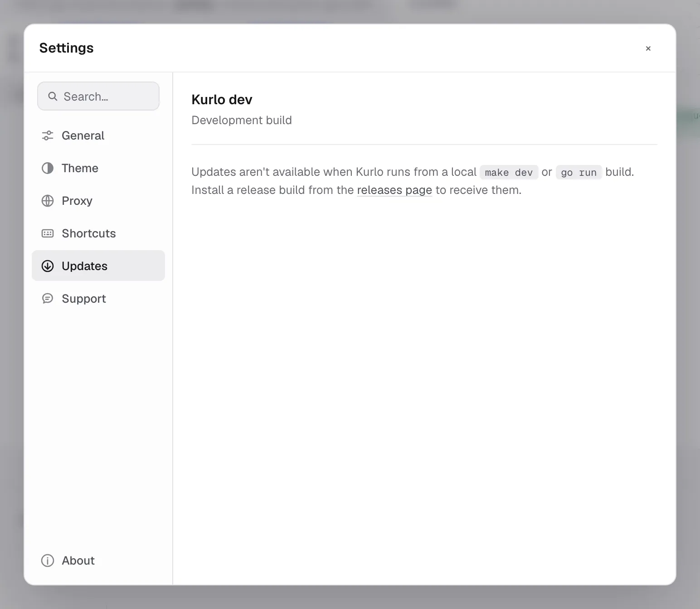700x609 pixels.
Task: Focus the settings Search field
Action: [x=98, y=96]
